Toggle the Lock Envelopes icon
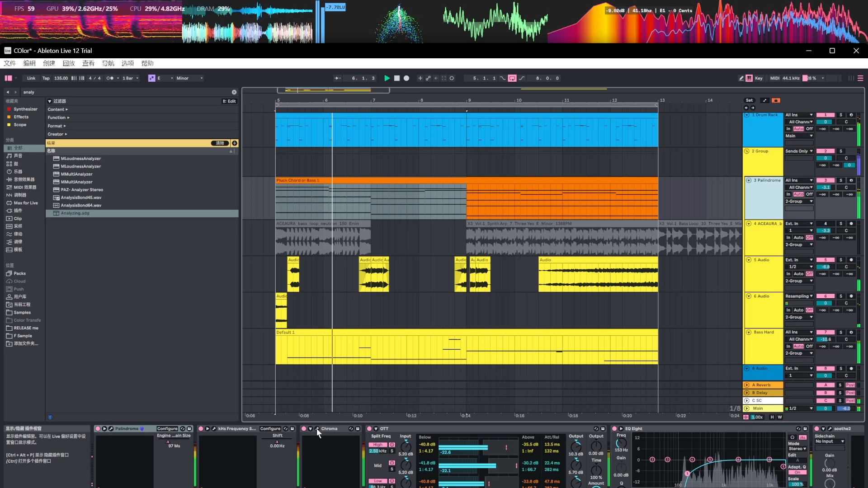 [776, 100]
